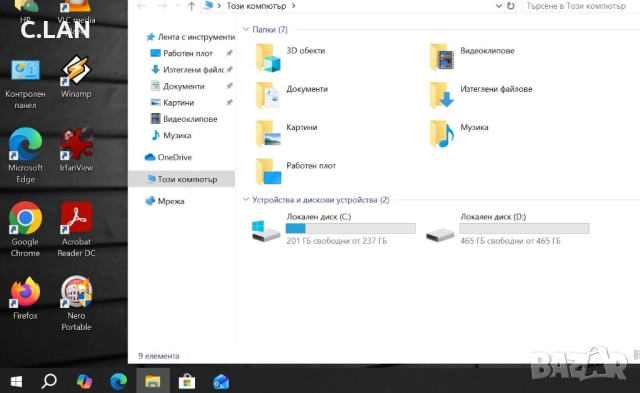Select Видеоклипове in navigation pane
640x393 pixels.
click(x=184, y=119)
